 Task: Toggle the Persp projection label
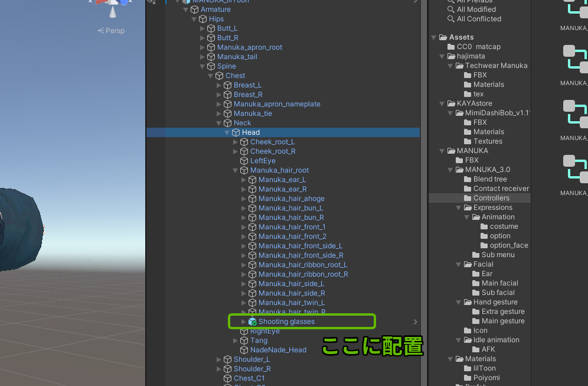coord(111,31)
